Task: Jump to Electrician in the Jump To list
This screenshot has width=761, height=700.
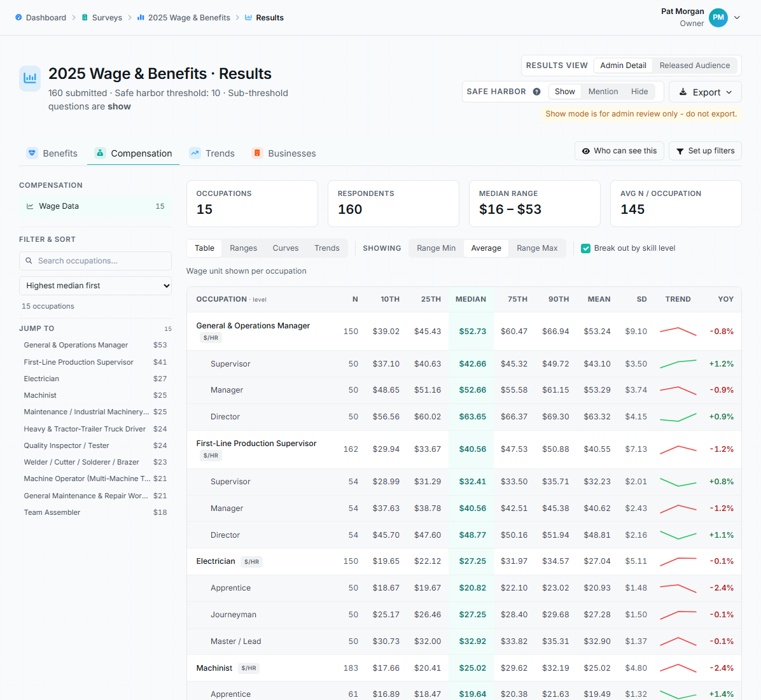Action: tap(95, 379)
